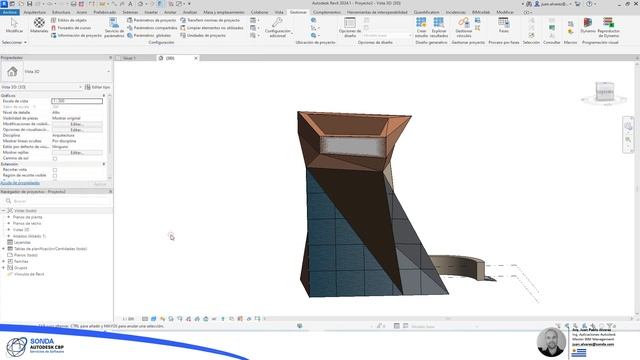The height and width of the screenshot is (360, 640).
Task: Launch Reproductor de Dynamo
Action: [608, 27]
